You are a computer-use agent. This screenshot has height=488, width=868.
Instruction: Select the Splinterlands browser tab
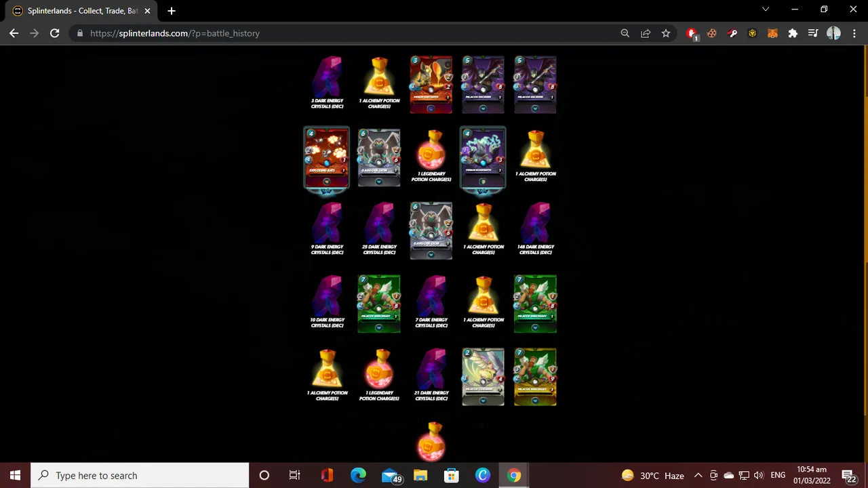click(x=81, y=11)
